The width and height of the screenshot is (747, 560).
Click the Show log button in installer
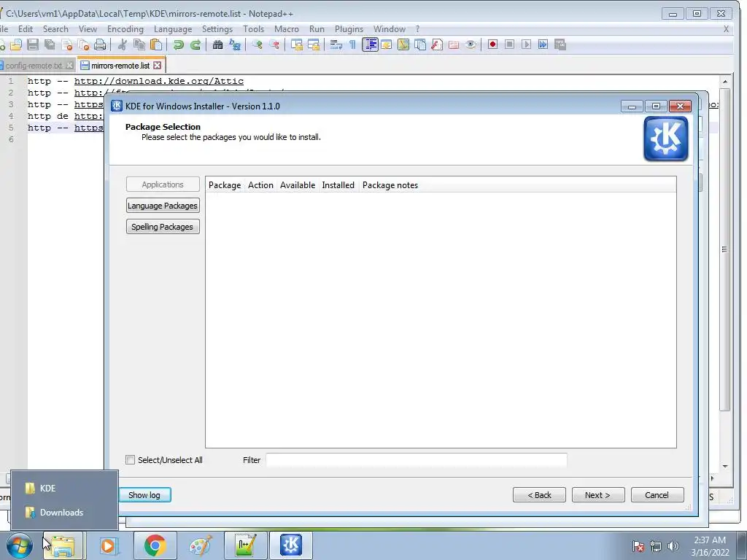pos(144,495)
